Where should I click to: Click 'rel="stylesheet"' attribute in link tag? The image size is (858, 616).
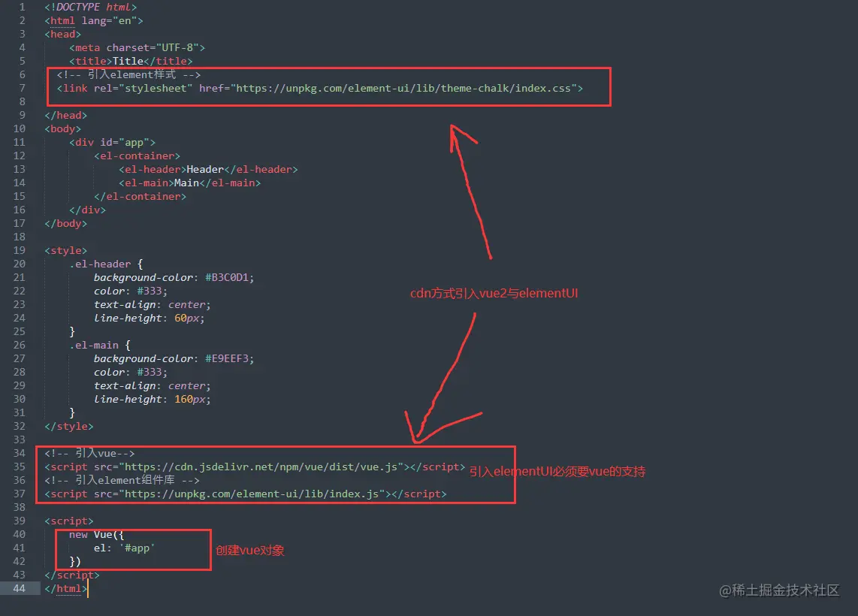click(144, 88)
